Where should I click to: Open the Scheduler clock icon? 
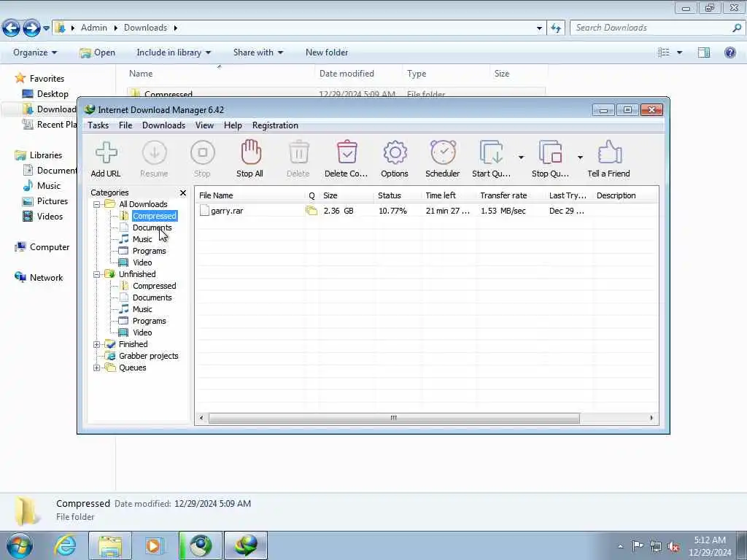coord(443,159)
